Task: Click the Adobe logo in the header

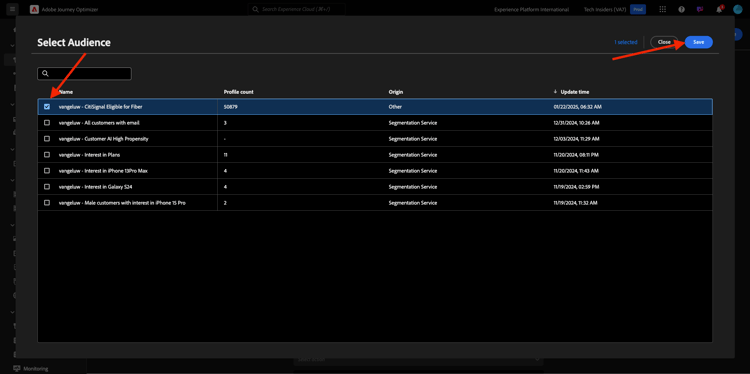Action: click(x=34, y=9)
